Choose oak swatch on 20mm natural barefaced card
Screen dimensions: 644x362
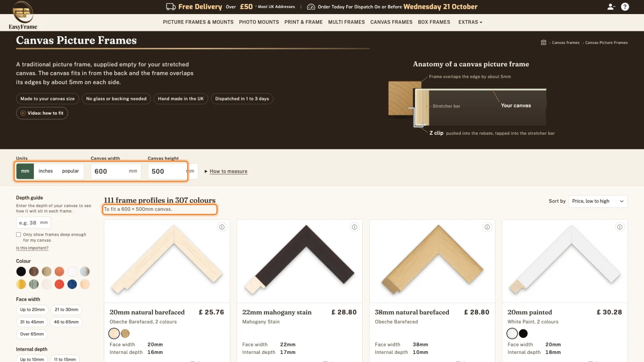[125, 333]
